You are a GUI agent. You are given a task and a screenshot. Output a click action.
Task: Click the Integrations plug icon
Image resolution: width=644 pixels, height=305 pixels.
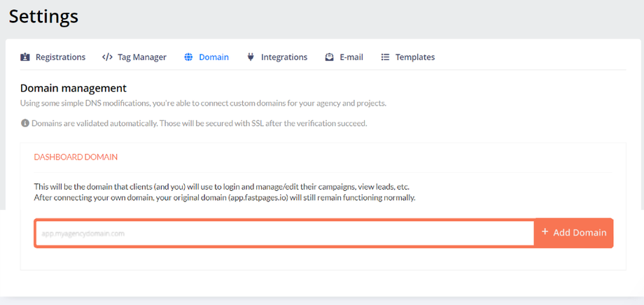(251, 57)
